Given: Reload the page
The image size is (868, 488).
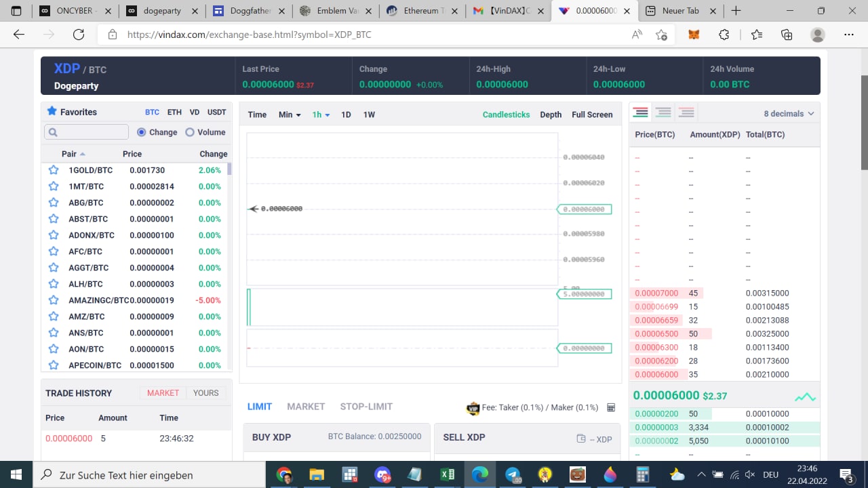Looking at the screenshot, I should click(79, 35).
